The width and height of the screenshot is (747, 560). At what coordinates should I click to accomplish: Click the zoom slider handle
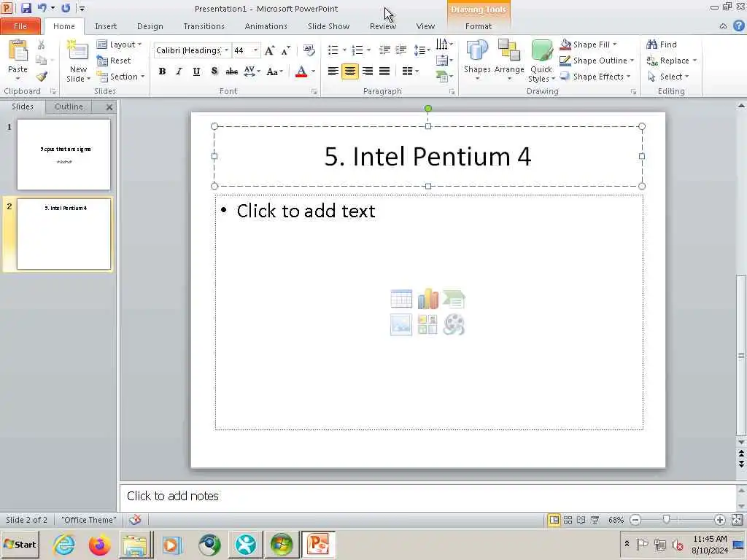point(666,520)
